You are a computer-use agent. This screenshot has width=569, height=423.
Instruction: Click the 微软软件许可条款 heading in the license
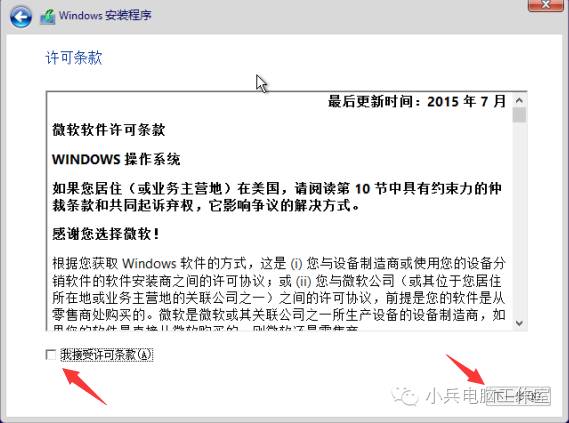109,130
